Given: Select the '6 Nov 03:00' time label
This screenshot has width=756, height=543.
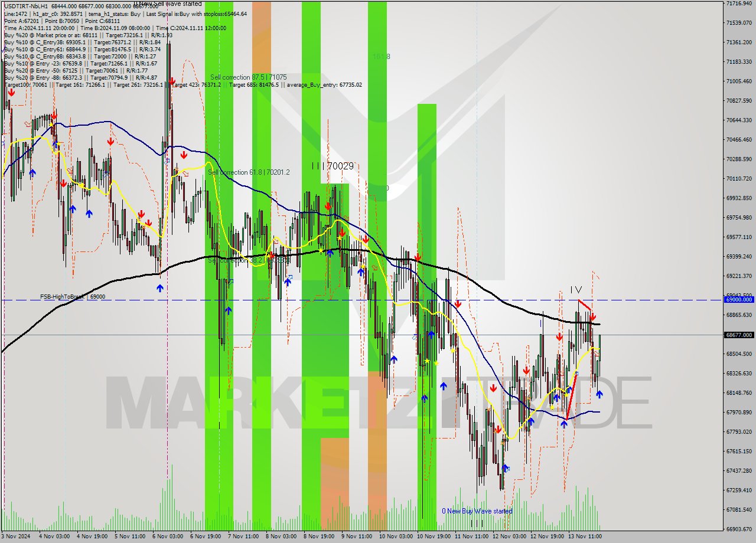Looking at the screenshot, I should tap(167, 537).
